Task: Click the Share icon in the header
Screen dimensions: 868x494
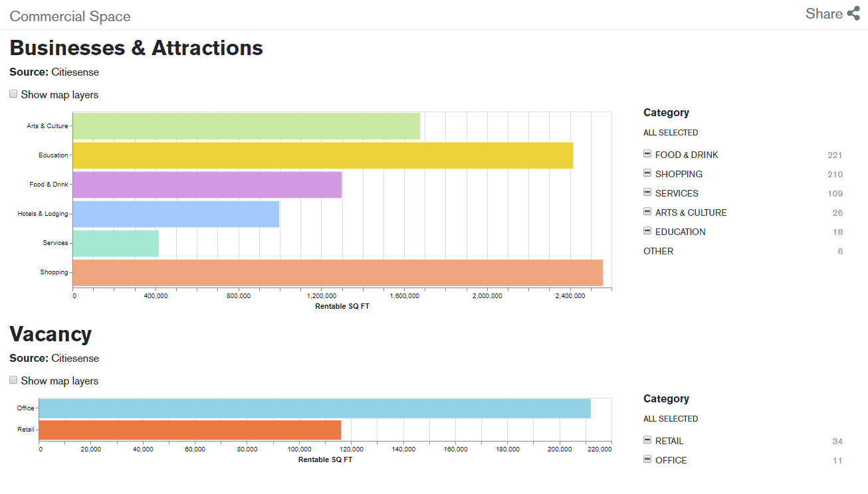Action: (x=853, y=14)
